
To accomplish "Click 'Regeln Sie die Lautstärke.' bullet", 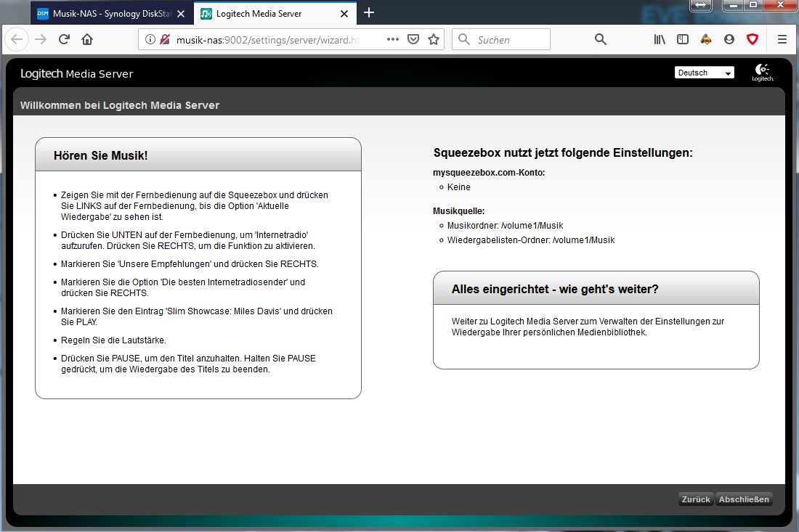I will tap(113, 340).
